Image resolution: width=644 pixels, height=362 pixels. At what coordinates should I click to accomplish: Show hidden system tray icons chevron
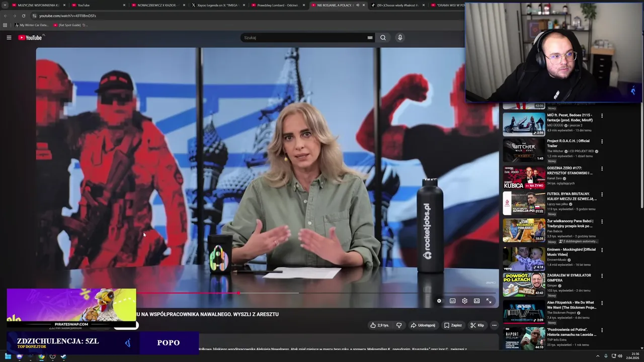tap(597, 356)
